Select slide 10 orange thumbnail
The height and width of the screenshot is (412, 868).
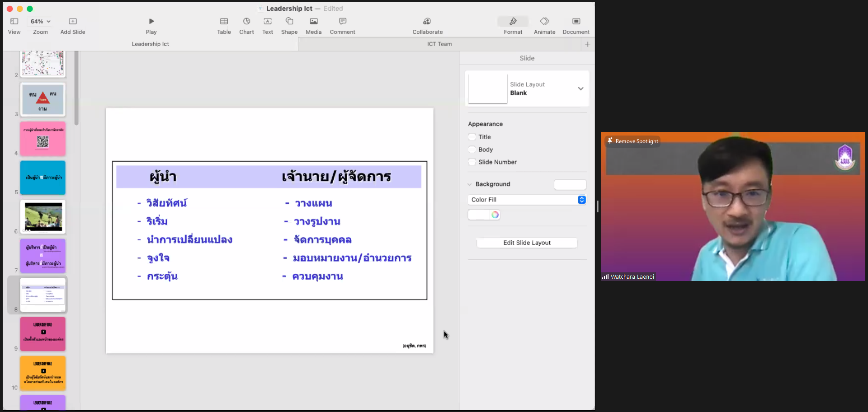pos(42,373)
